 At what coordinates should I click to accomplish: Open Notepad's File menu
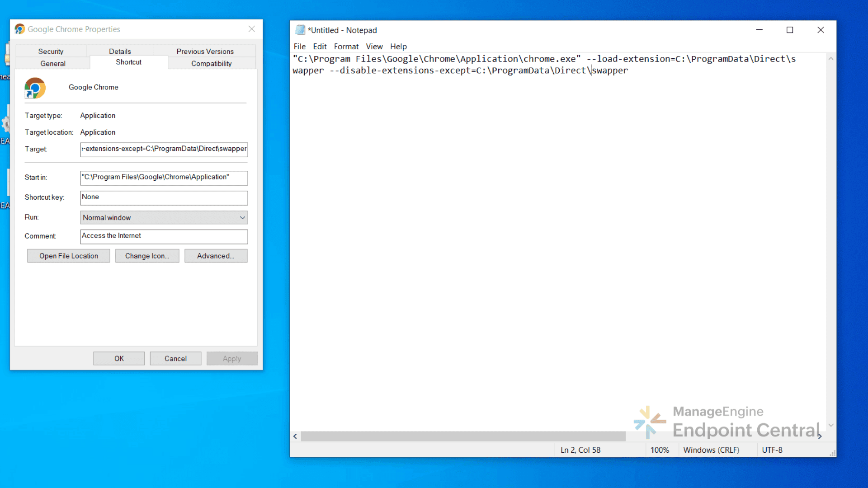pyautogui.click(x=299, y=47)
